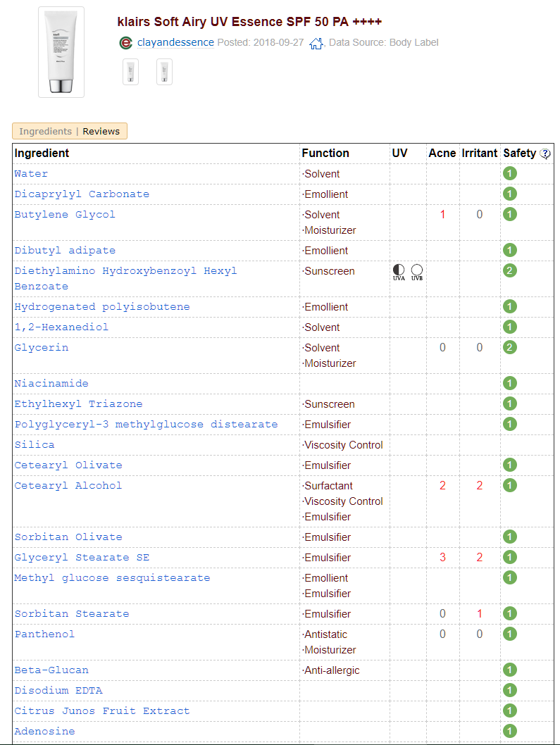Click the product title klairs Soft Airy UV Essence
This screenshot has width=560, height=745.
[249, 22]
